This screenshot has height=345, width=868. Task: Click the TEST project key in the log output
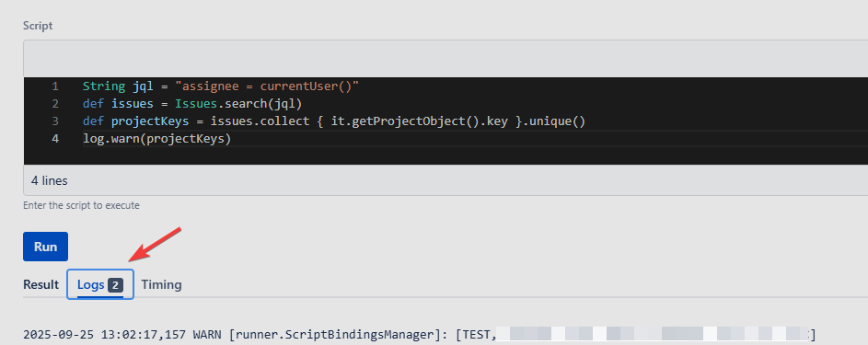click(x=479, y=335)
